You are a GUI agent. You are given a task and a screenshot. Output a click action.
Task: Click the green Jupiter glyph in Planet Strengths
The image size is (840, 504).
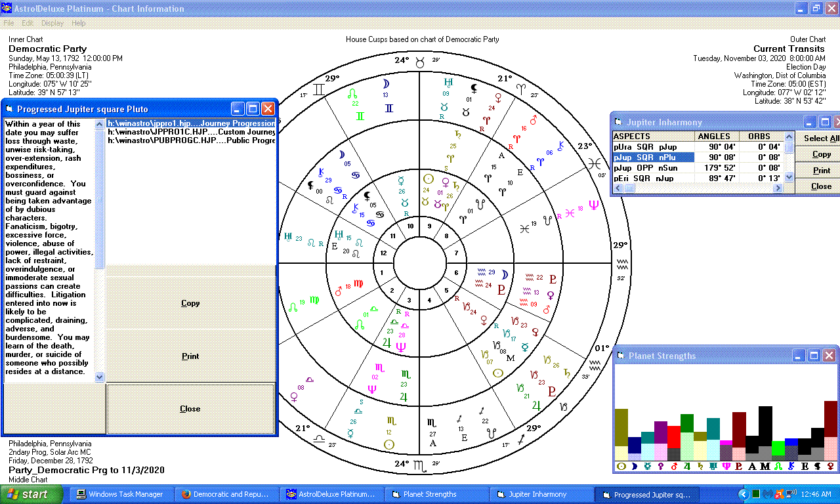[687, 467]
